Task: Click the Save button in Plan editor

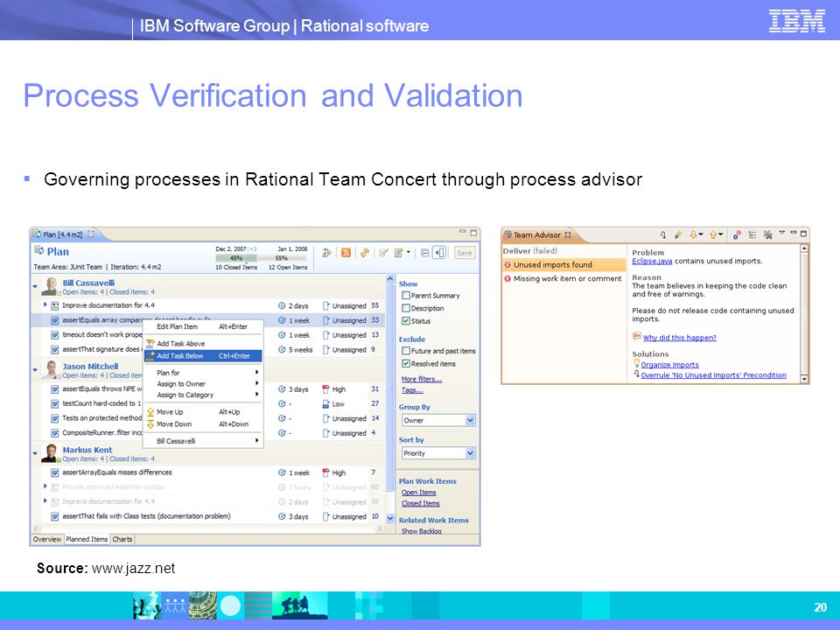Action: 465,253
